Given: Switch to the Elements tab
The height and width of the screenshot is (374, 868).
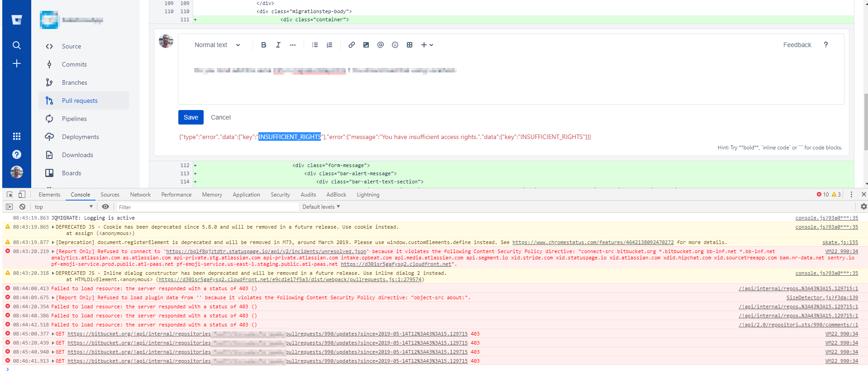Looking at the screenshot, I should tap(49, 195).
